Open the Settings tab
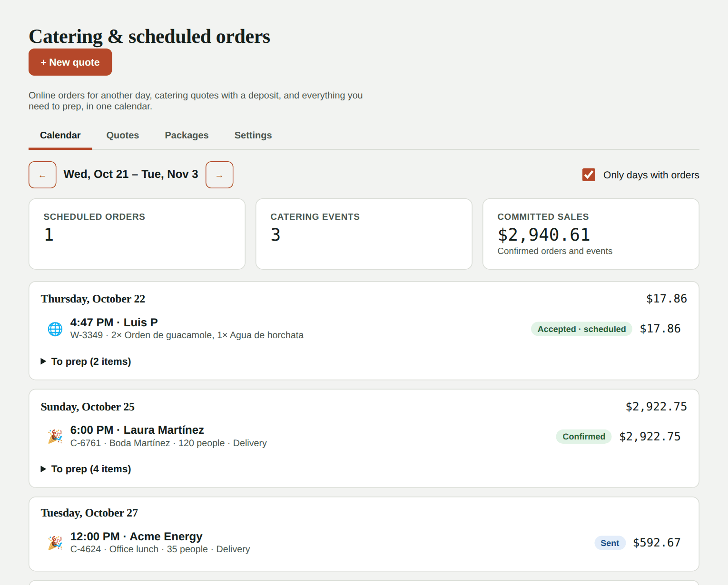728x585 pixels. (x=253, y=136)
